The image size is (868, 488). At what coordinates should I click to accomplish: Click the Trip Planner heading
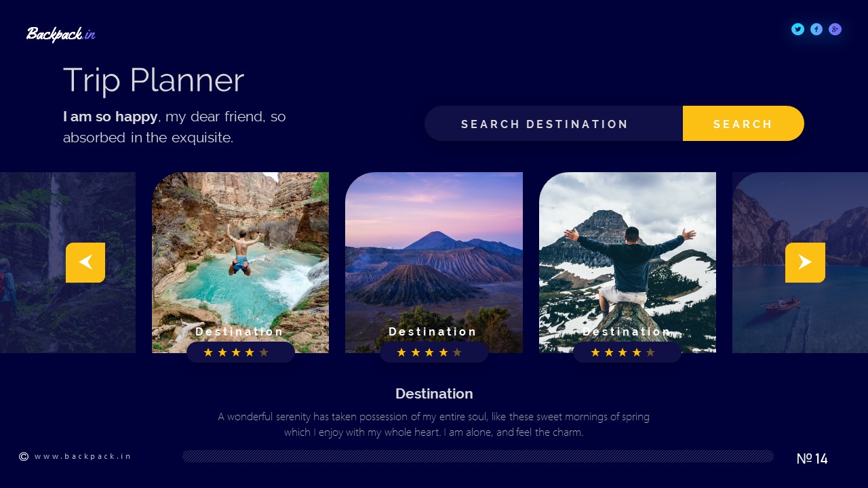tap(153, 80)
